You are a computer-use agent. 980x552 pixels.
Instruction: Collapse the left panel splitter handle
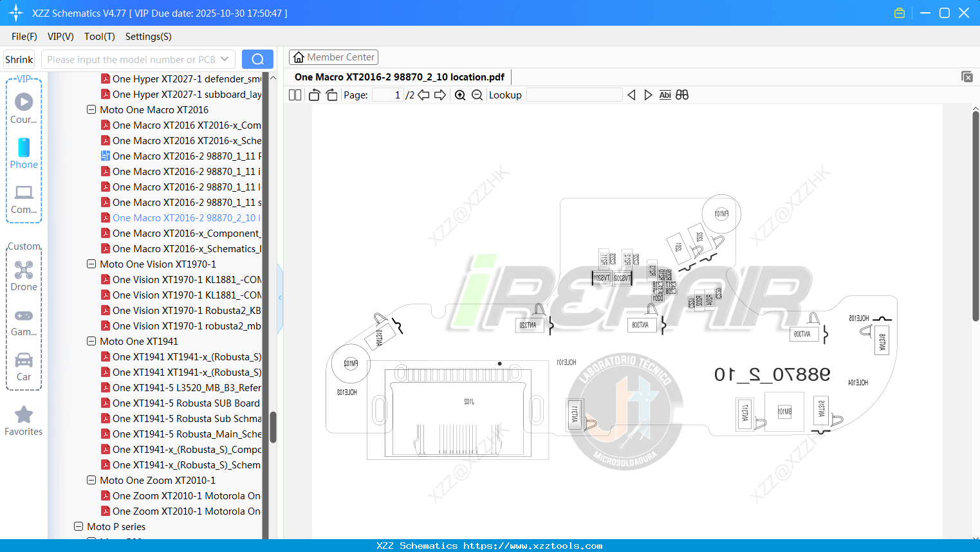click(280, 298)
